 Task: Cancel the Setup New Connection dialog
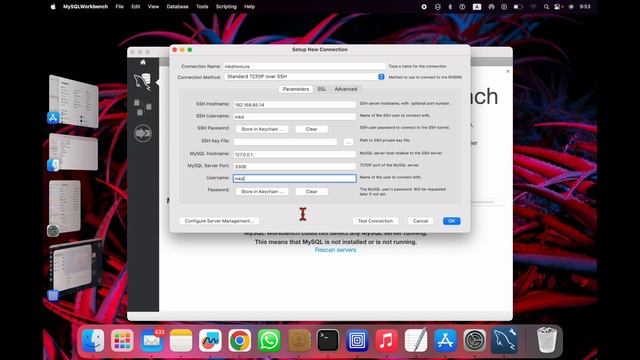point(420,221)
